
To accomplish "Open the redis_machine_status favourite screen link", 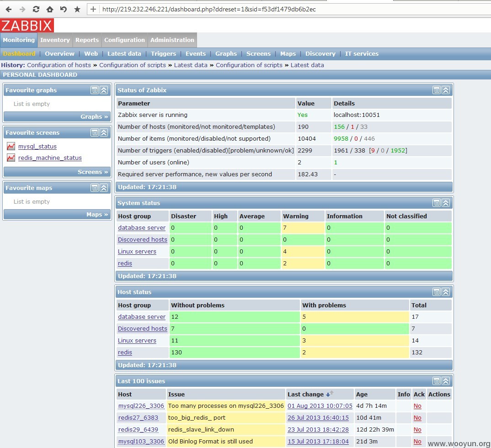I will (50, 158).
